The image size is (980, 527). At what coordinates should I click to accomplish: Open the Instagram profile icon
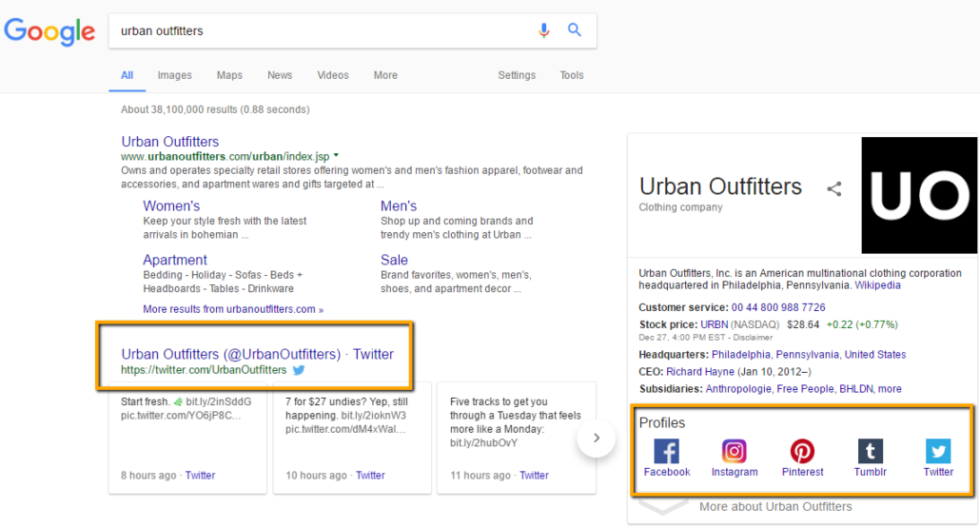(735, 451)
